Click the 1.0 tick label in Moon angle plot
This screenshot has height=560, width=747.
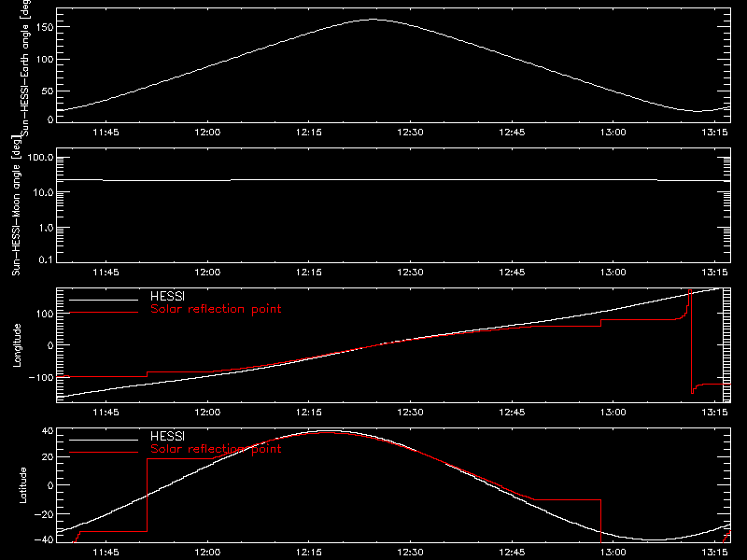coord(47,228)
